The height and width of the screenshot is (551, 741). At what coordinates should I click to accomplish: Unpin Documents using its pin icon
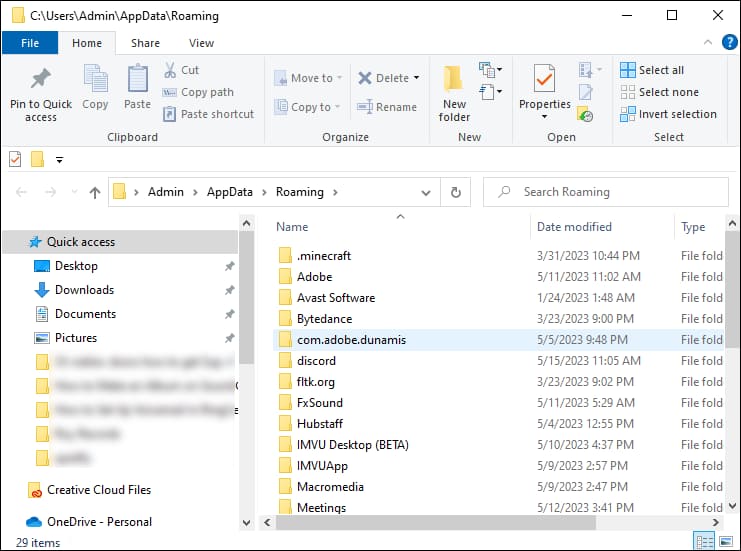(229, 314)
